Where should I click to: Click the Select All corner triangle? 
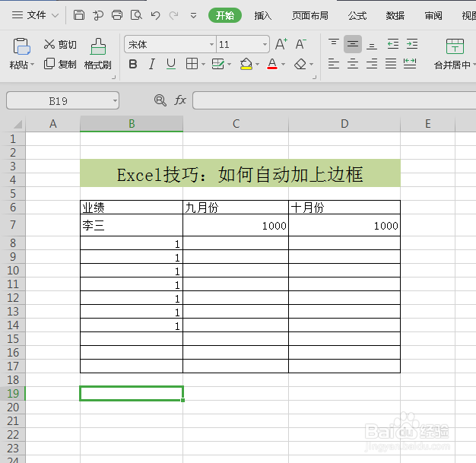17,124
